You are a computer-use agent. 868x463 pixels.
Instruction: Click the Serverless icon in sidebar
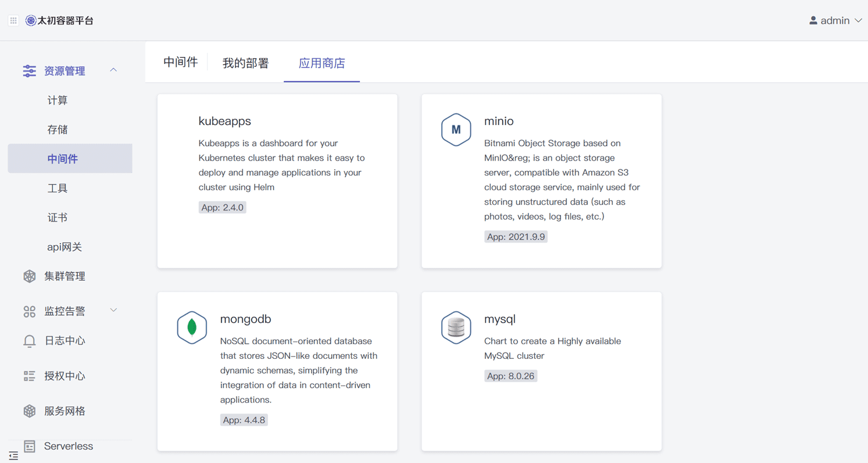30,446
